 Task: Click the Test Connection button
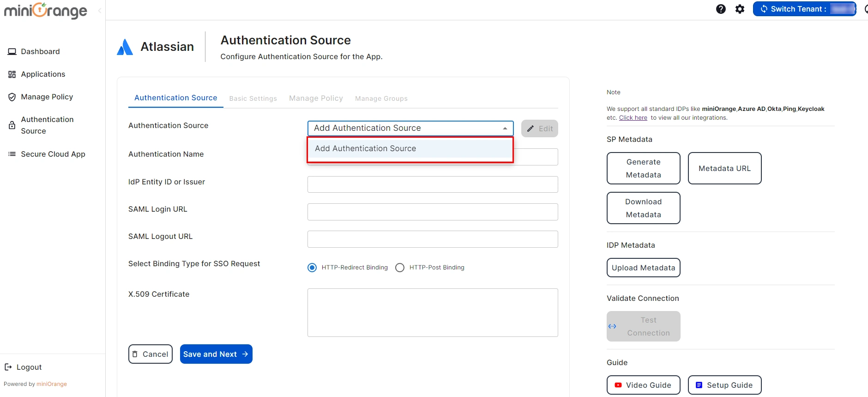pos(644,326)
